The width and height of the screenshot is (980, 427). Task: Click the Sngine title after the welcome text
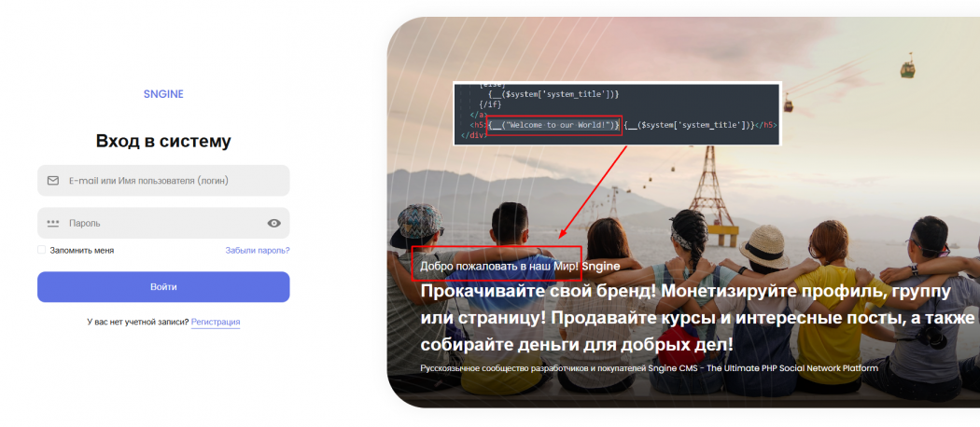tap(601, 266)
